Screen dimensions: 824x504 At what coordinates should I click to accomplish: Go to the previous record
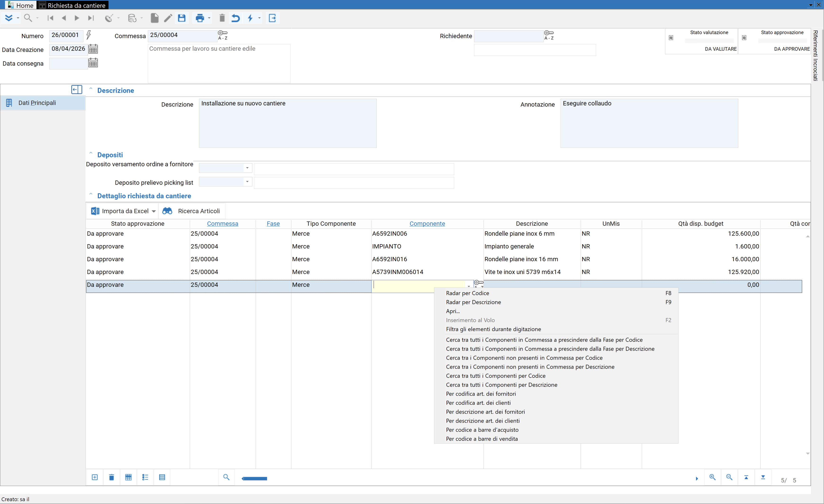pyautogui.click(x=64, y=18)
